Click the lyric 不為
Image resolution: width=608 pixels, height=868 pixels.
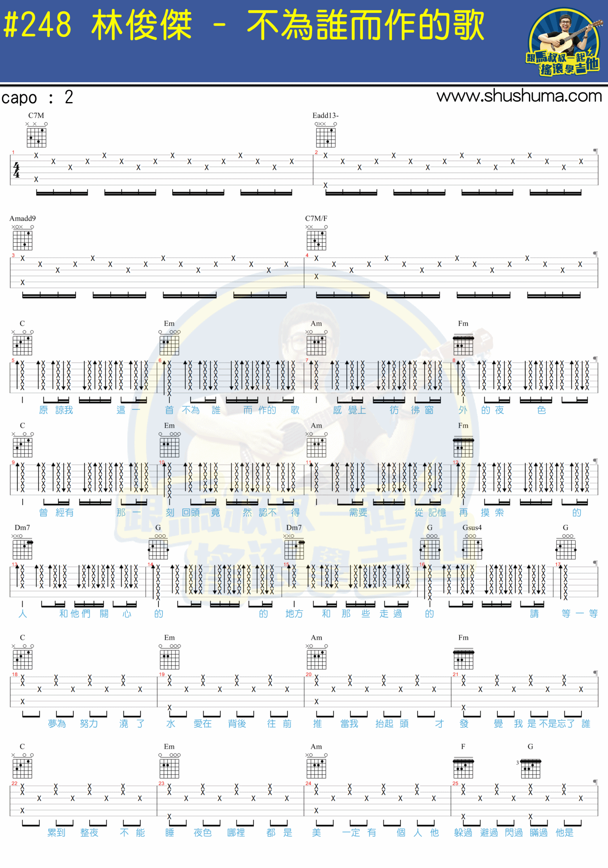coord(191,410)
